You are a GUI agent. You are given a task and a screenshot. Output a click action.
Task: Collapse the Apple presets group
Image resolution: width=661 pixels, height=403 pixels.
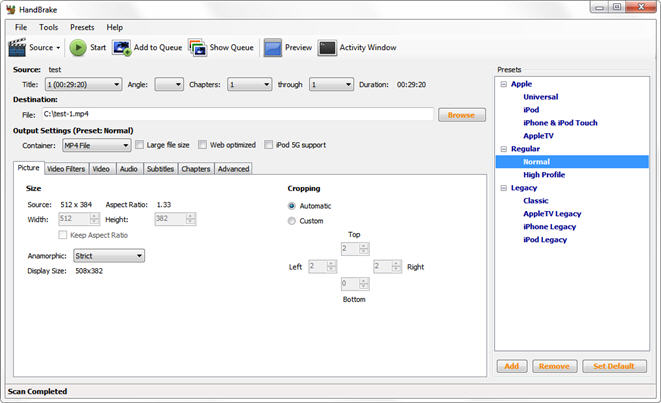503,84
